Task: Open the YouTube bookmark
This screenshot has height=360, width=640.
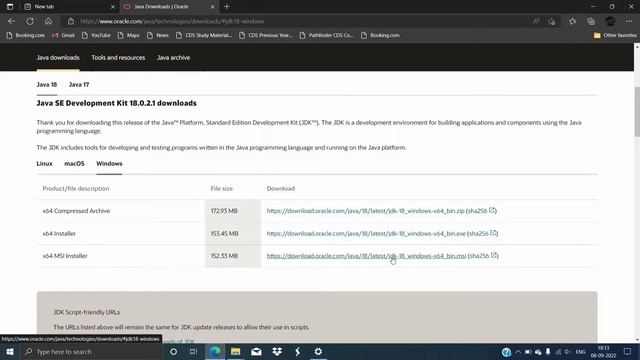Action: click(x=96, y=36)
